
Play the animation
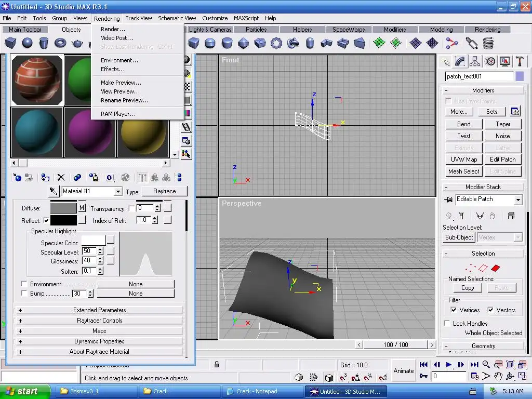(x=448, y=365)
